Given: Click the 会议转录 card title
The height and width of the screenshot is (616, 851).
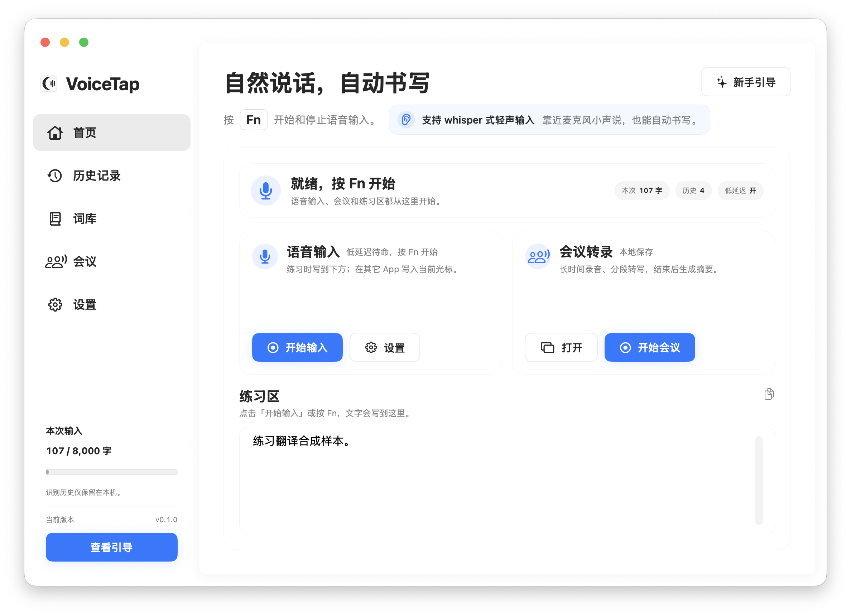Looking at the screenshot, I should tap(586, 252).
